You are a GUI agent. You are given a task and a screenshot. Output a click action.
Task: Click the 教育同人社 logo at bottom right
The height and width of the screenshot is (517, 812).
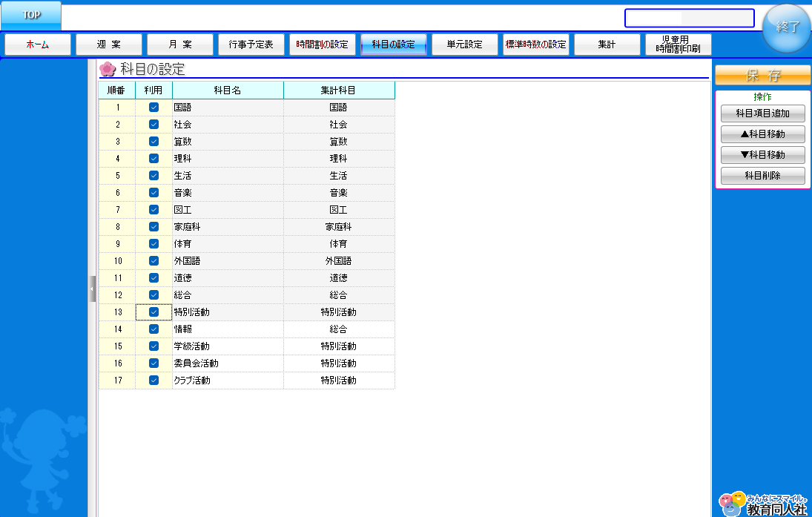763,504
